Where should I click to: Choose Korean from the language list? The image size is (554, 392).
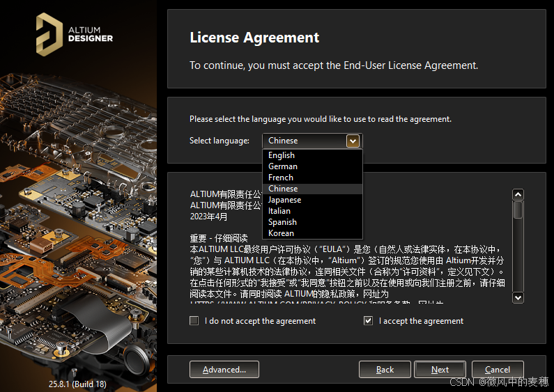312,233
